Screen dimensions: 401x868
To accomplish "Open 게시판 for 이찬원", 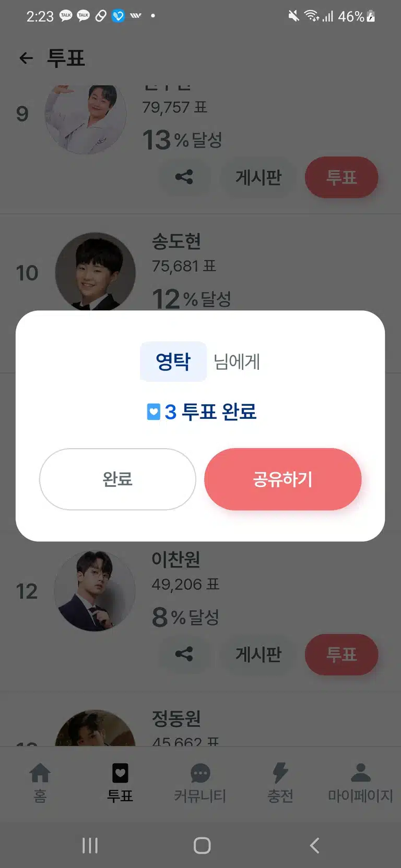I will pos(258,654).
